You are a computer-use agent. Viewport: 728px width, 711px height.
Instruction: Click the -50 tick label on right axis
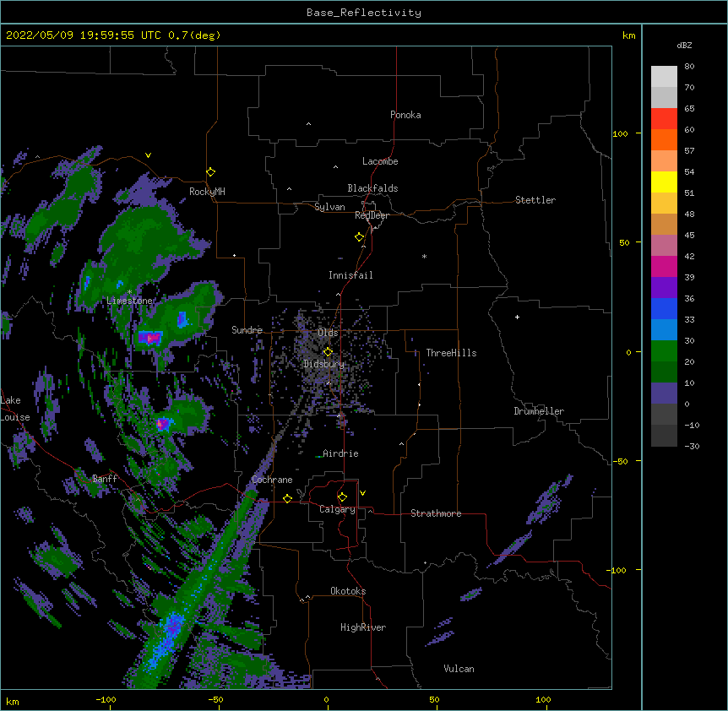620,461
